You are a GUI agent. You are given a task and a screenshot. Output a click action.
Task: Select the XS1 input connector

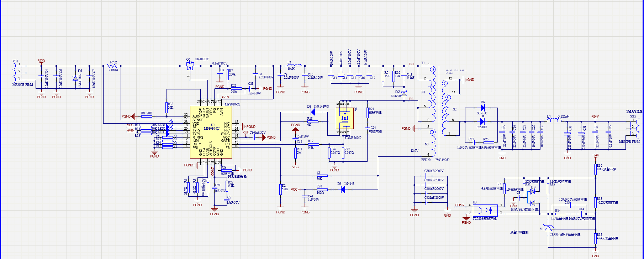(x=16, y=73)
